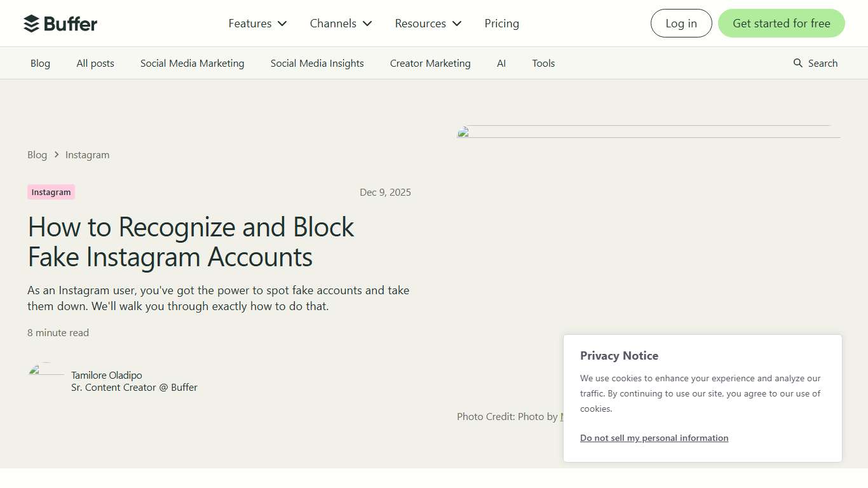868x488 pixels.
Task: Open the Log in page
Action: click(x=681, y=23)
